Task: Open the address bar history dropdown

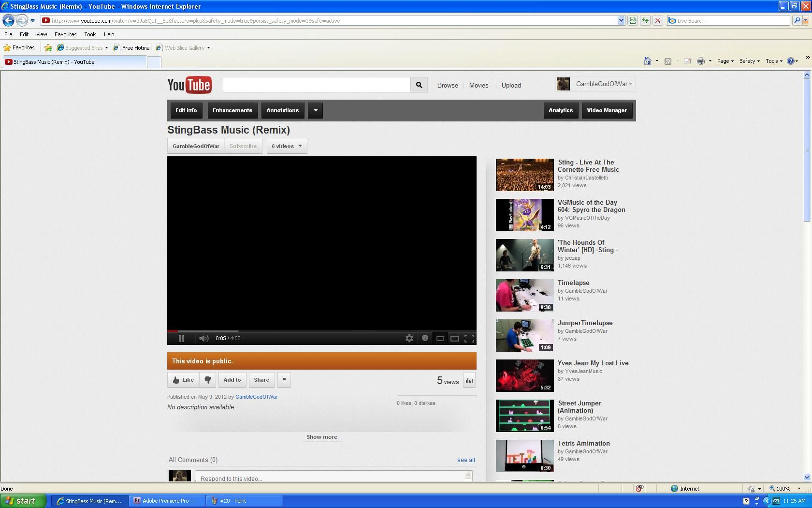Action: tap(621, 20)
